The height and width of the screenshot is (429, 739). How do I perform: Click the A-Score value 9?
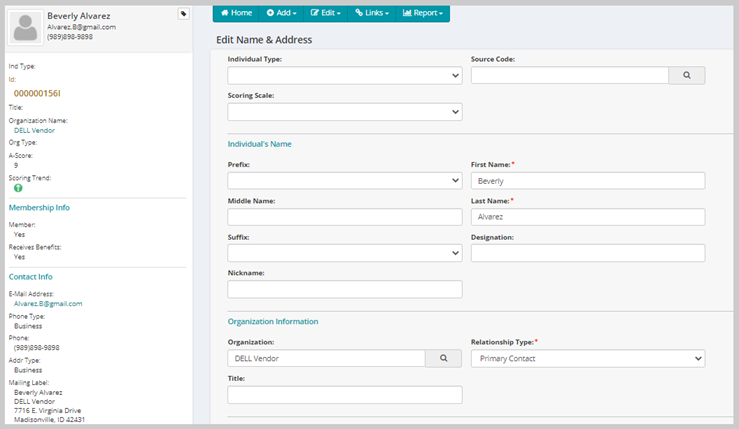point(16,165)
